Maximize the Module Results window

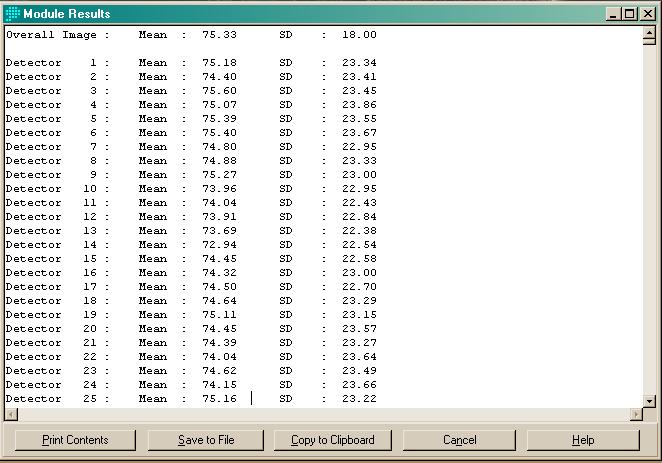629,14
